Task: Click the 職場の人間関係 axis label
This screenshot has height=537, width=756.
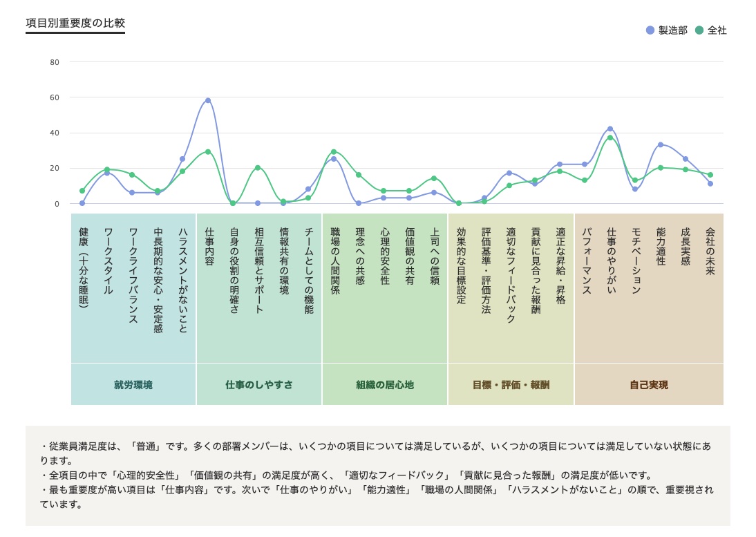Action: (x=335, y=261)
